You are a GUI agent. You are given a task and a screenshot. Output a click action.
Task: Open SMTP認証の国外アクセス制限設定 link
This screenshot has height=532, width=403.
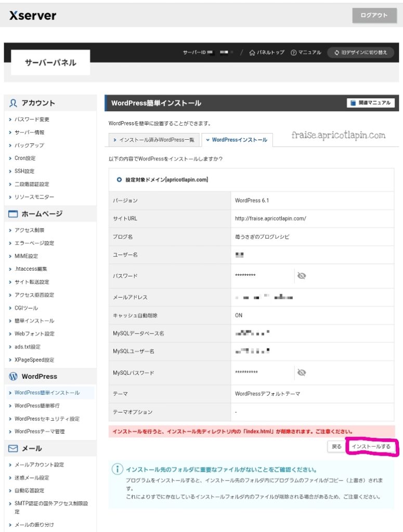[51, 507]
